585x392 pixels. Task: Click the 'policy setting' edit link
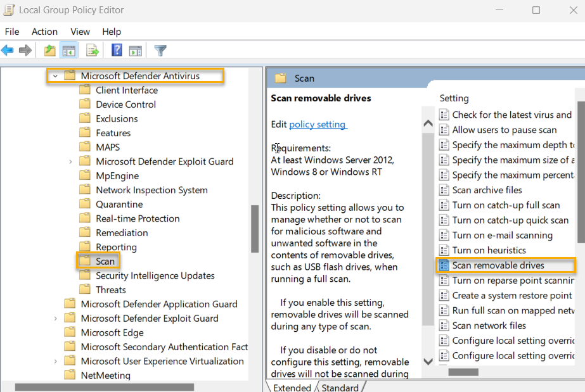318,125
